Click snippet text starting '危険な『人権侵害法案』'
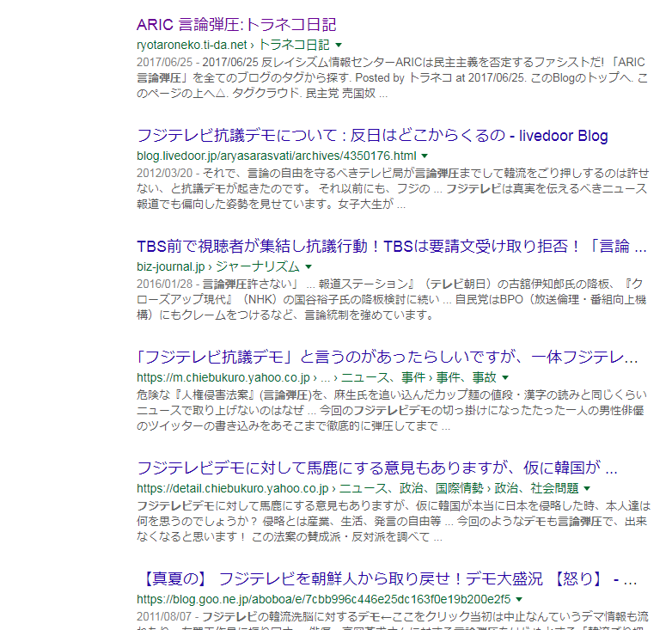This screenshot has width=672, height=630. coord(392,410)
